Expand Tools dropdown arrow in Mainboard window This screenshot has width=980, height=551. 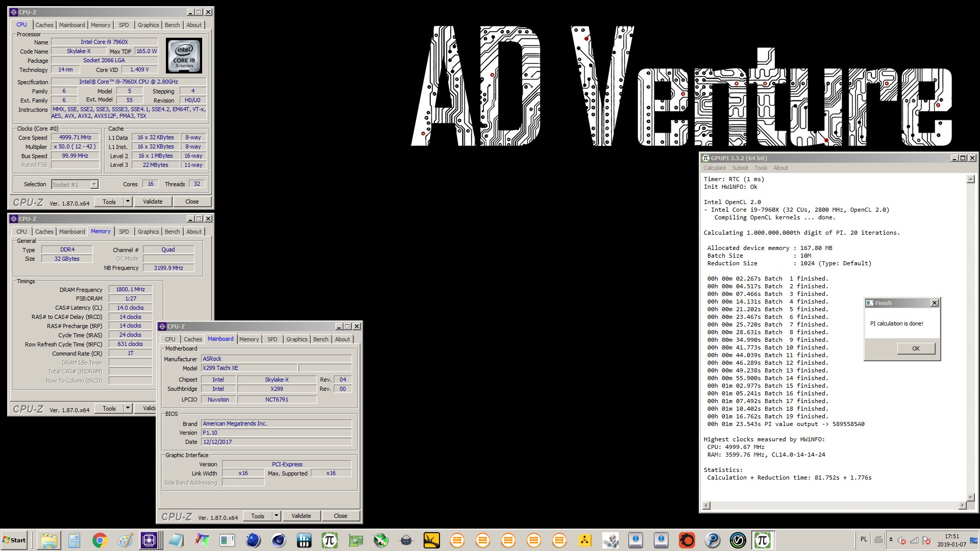coord(277,516)
